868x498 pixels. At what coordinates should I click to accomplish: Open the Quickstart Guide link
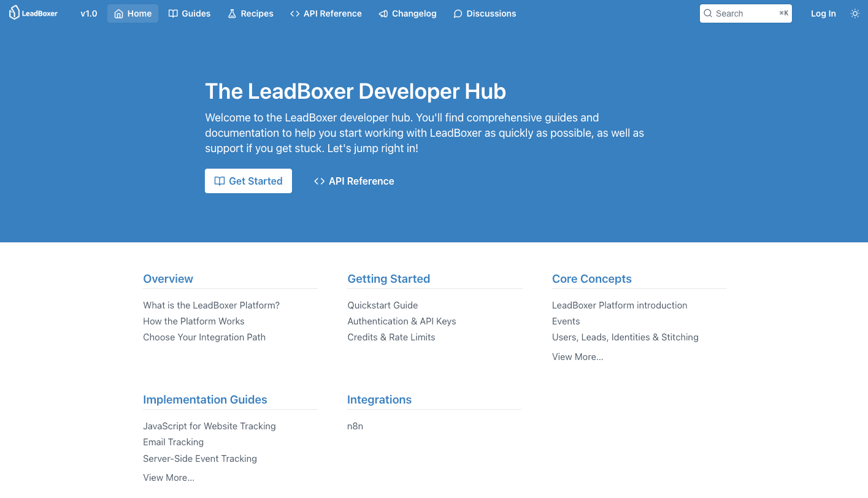click(383, 305)
